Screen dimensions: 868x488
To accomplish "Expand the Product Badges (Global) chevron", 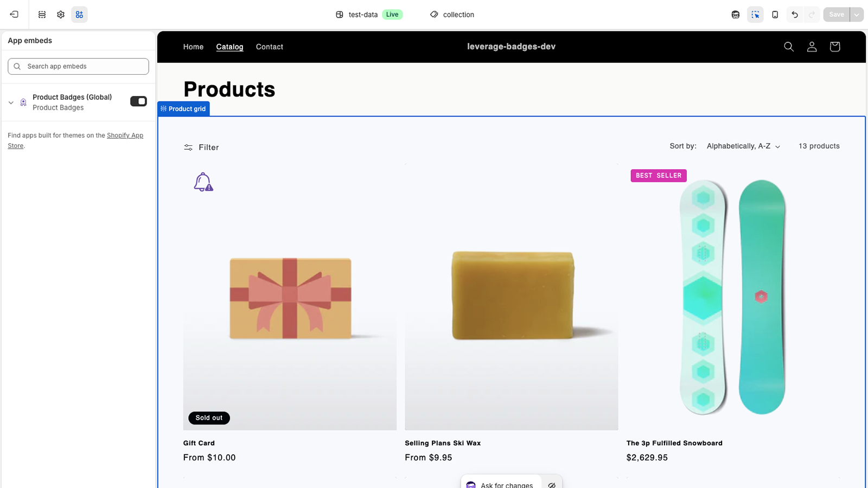I will pos(11,102).
